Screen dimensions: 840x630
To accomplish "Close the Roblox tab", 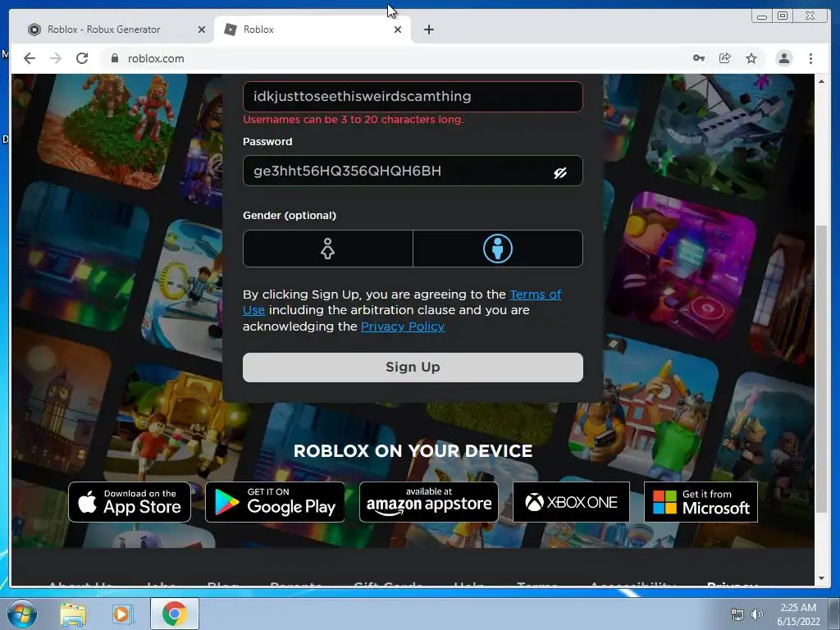I will 398,30.
